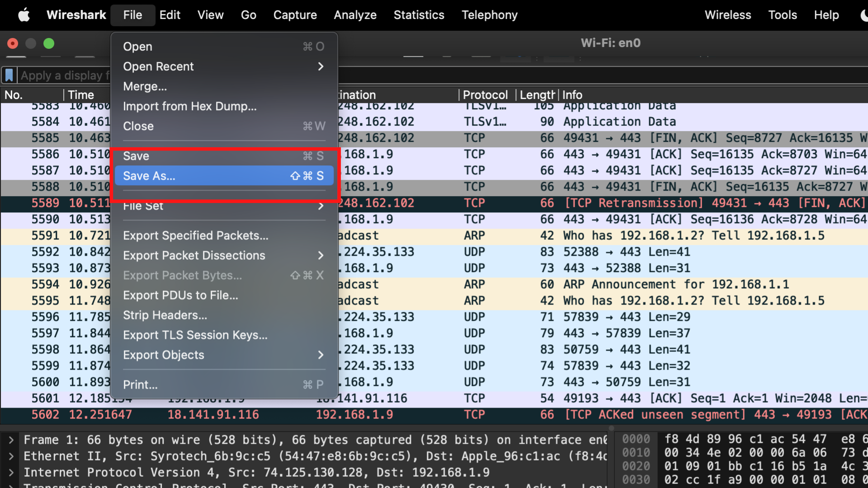Sort by the Time column header
Screen dimensions: 868x488
[87, 95]
